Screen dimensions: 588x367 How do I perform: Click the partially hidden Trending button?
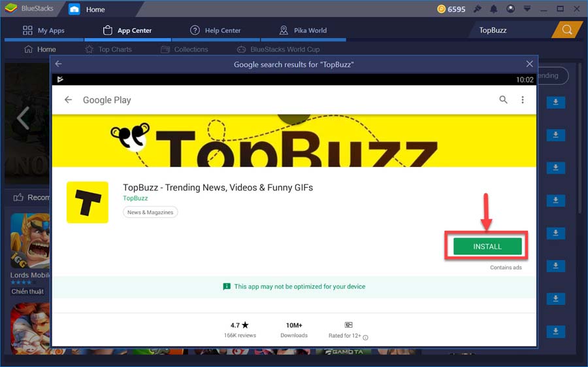click(553, 75)
